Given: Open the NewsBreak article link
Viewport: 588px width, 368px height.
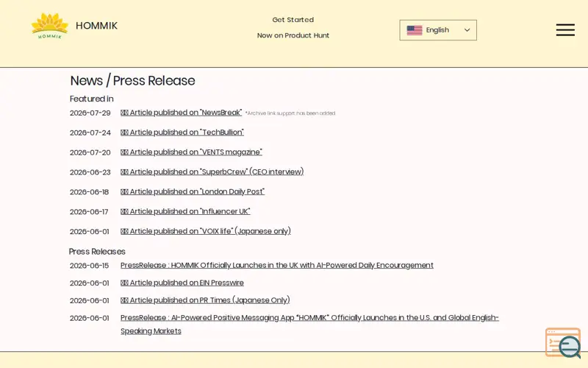Looking at the screenshot, I should (181, 113).
